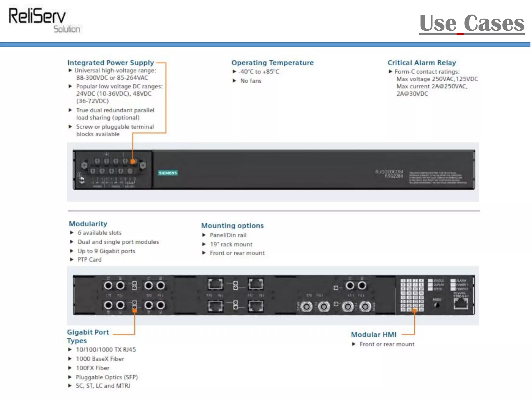532x399 pixels.
Task: Click the green Siemens logo badge
Action: point(168,173)
